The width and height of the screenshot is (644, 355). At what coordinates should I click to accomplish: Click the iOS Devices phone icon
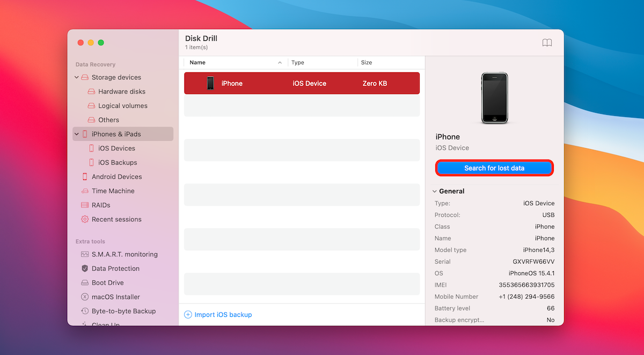(91, 148)
